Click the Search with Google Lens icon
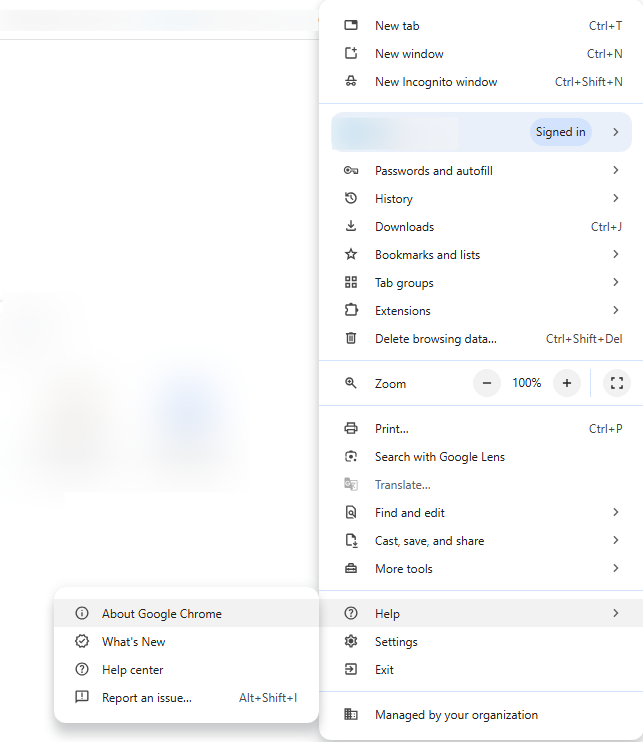Image resolution: width=643 pixels, height=742 pixels. pos(351,457)
